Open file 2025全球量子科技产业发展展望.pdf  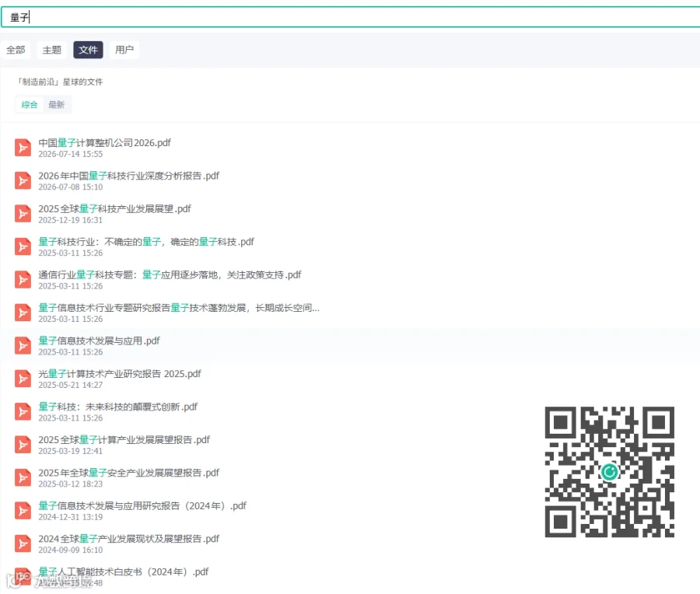[115, 209]
